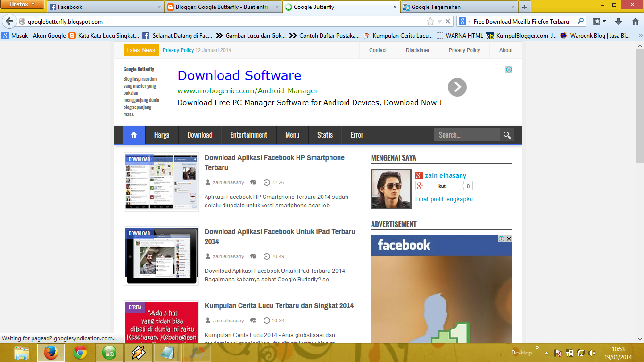Open Masuk - Akun Google bookmark
The width and height of the screenshot is (644, 362).
coord(34,35)
